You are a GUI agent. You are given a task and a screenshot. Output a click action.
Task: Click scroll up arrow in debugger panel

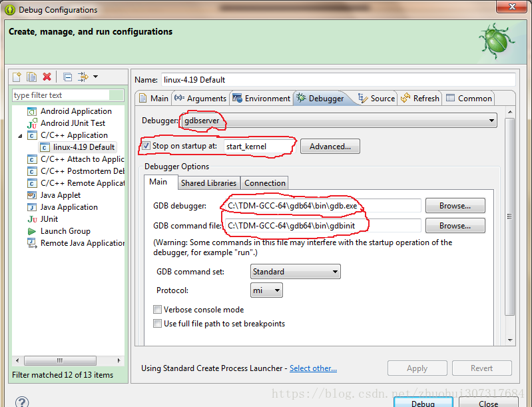tap(510, 112)
